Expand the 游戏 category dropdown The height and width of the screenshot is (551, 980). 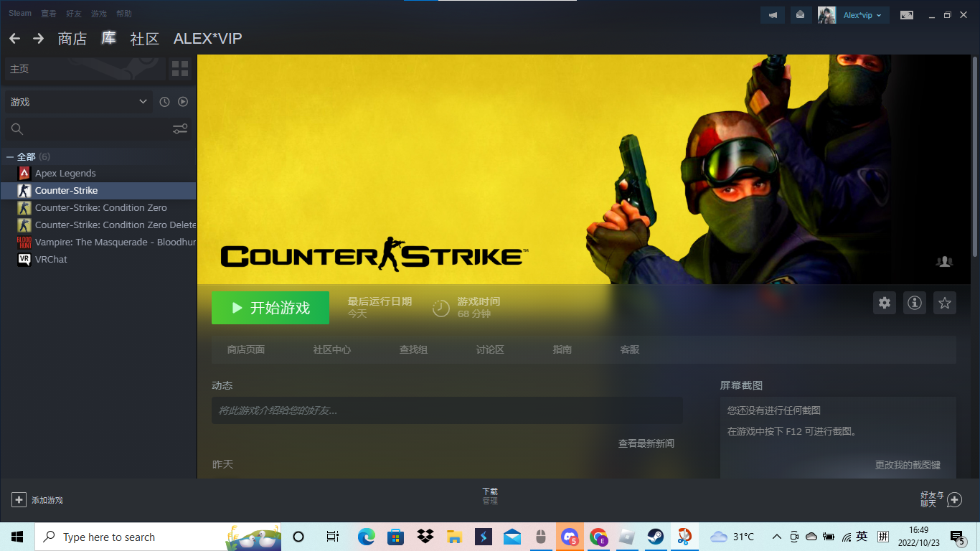point(143,102)
